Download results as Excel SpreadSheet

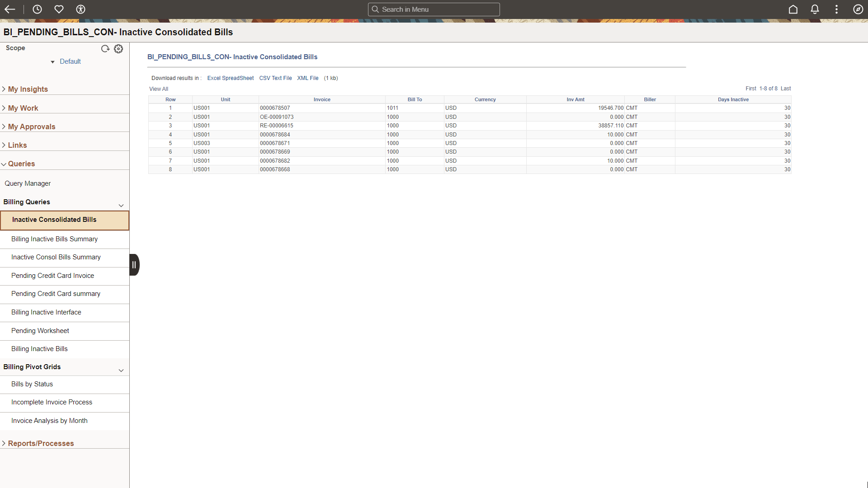(x=231, y=78)
